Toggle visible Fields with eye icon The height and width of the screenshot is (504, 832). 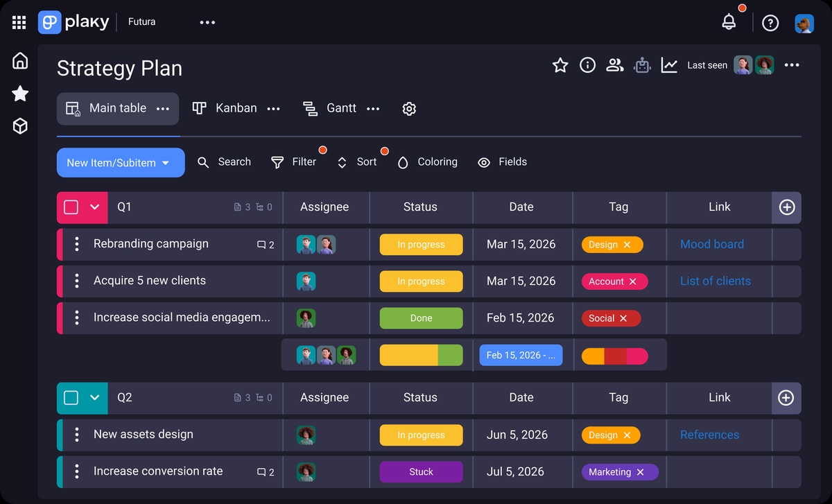[x=503, y=162]
